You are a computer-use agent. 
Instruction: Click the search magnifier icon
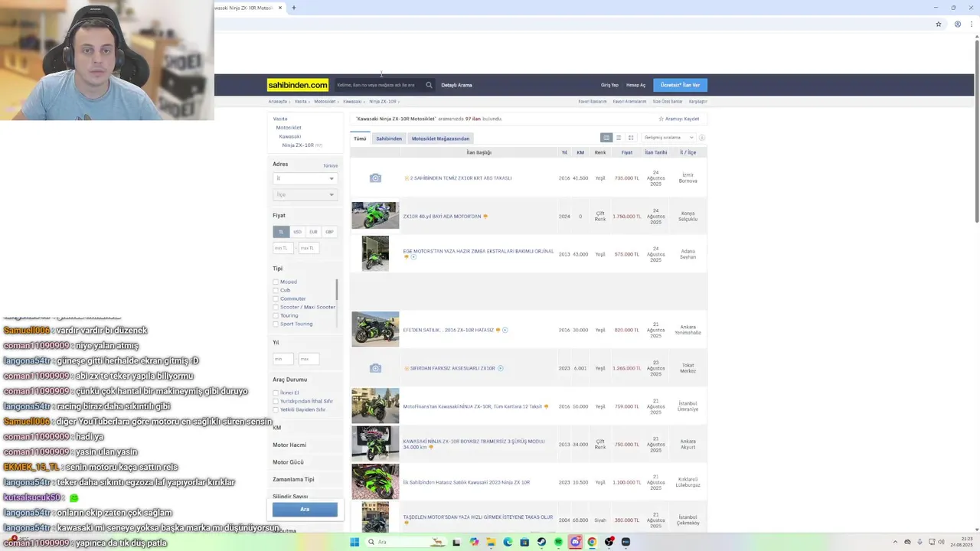click(x=429, y=85)
